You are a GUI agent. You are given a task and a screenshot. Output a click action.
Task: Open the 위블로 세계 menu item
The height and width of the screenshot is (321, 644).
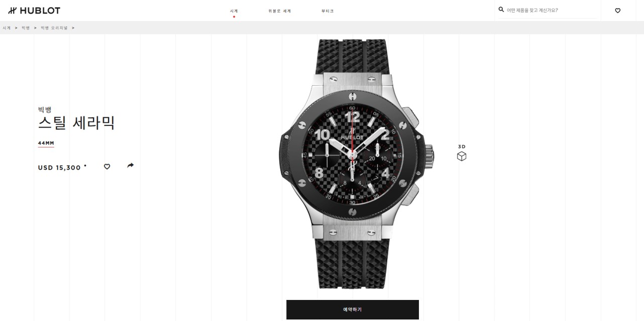tap(280, 11)
